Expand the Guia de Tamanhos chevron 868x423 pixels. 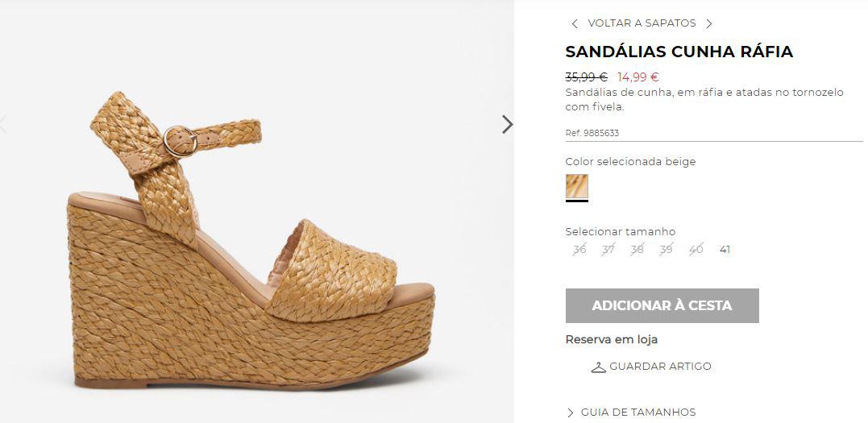coord(570,413)
